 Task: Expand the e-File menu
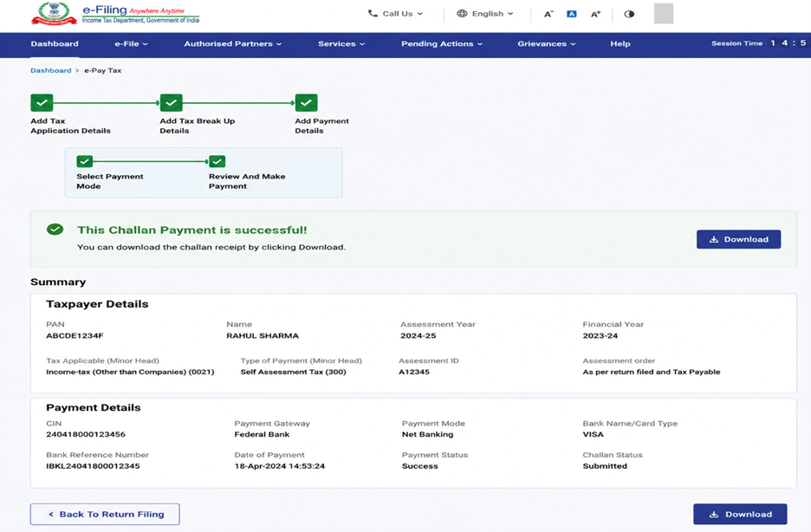click(132, 44)
